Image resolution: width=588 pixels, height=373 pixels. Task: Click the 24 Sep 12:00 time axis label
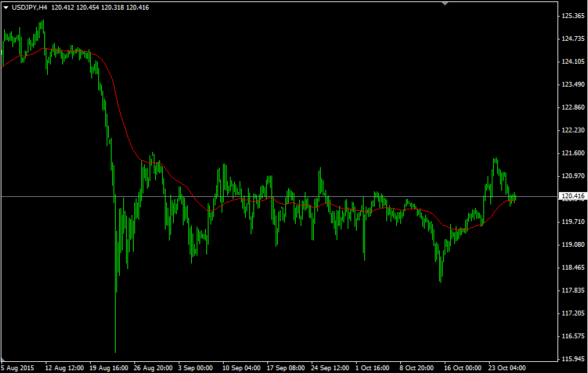click(x=330, y=368)
